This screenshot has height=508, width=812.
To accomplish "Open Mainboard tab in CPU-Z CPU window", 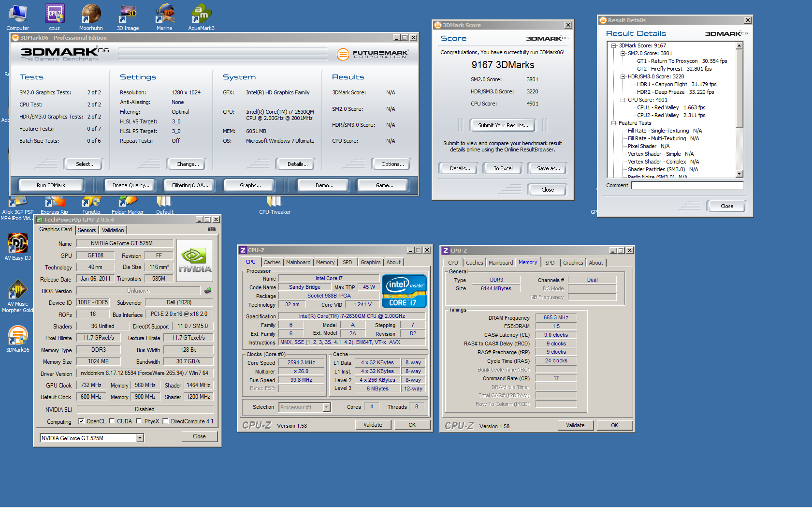I will click(x=298, y=262).
